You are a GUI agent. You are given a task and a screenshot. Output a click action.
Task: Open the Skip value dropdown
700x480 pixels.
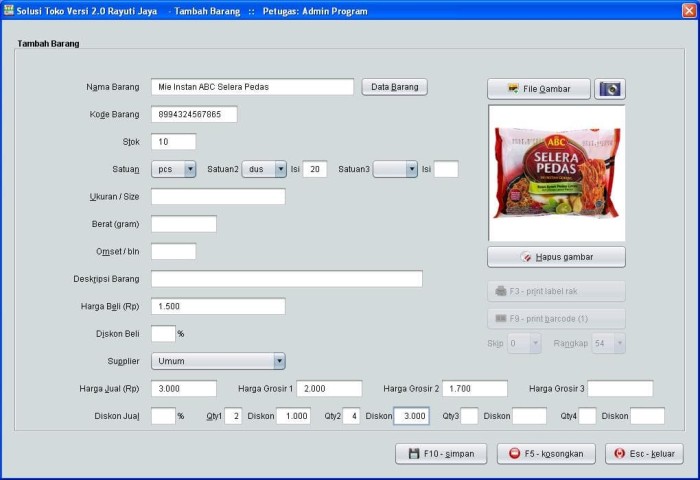click(535, 343)
